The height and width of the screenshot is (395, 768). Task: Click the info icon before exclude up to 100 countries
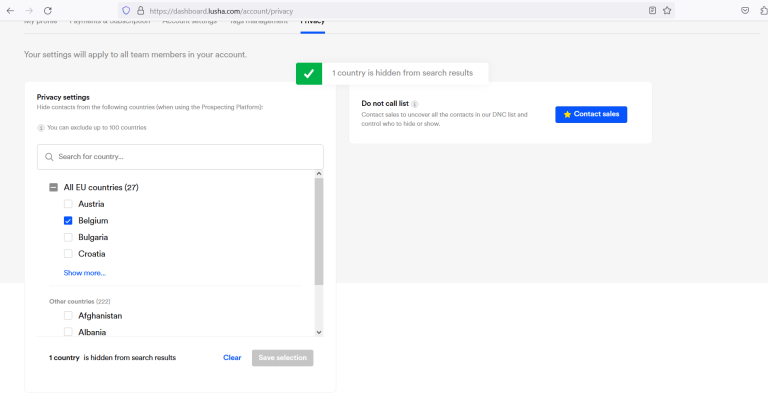pyautogui.click(x=41, y=128)
